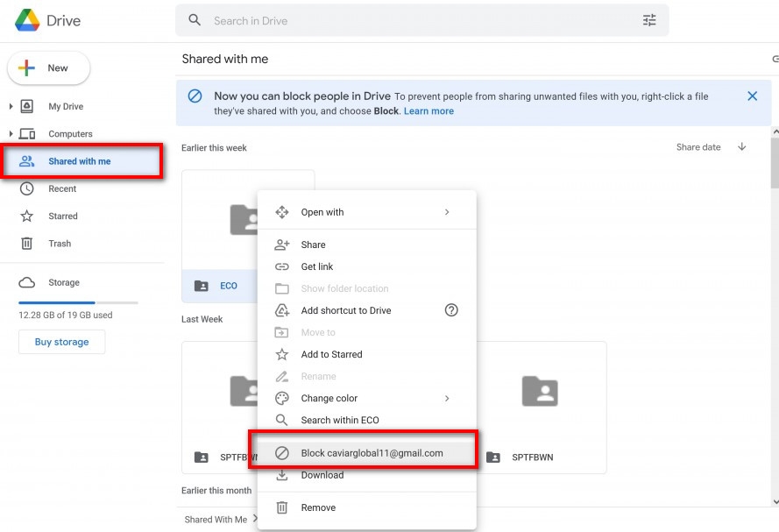Viewport: 779px width, 532px height.
Task: Click the Trash bin icon in sidebar
Action: [27, 244]
